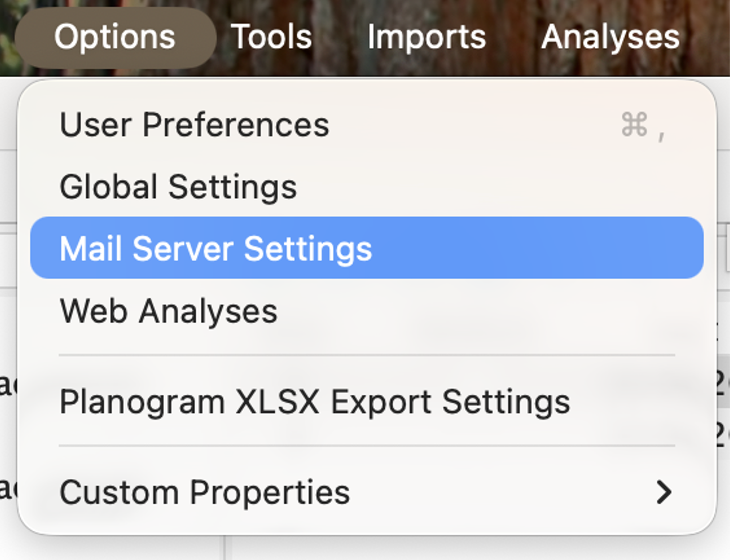Open the Tools menu in menu bar
The image size is (731, 560).
[x=271, y=37]
